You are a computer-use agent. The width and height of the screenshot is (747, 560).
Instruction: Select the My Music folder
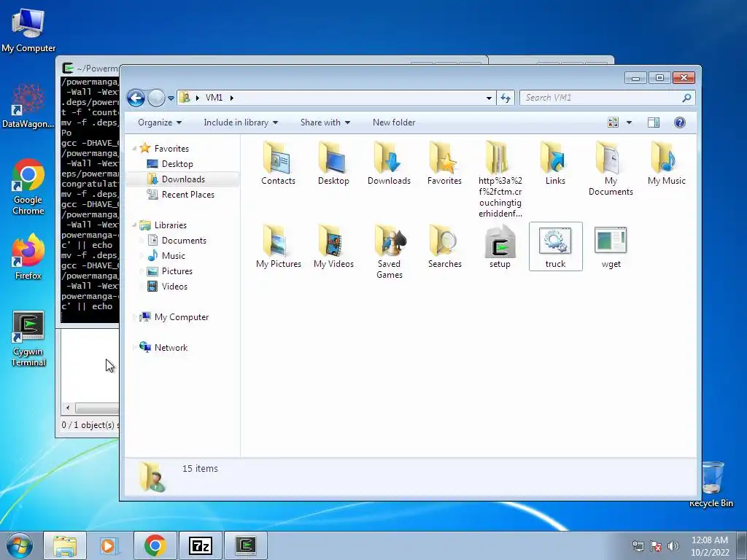click(667, 163)
